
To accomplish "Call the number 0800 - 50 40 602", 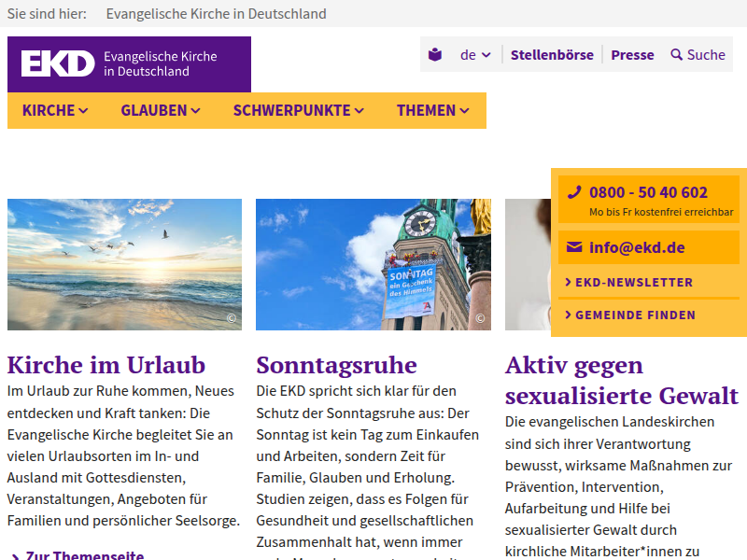I will [648, 192].
